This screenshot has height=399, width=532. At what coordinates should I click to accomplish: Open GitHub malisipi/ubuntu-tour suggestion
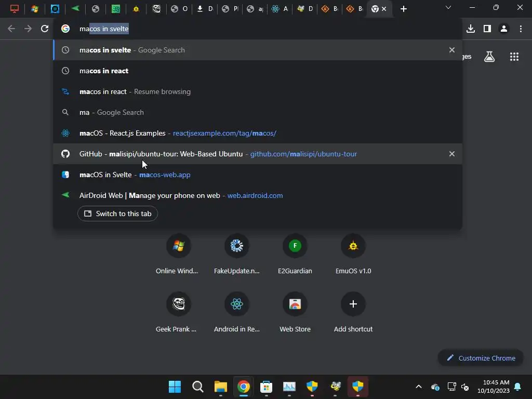coord(258,154)
